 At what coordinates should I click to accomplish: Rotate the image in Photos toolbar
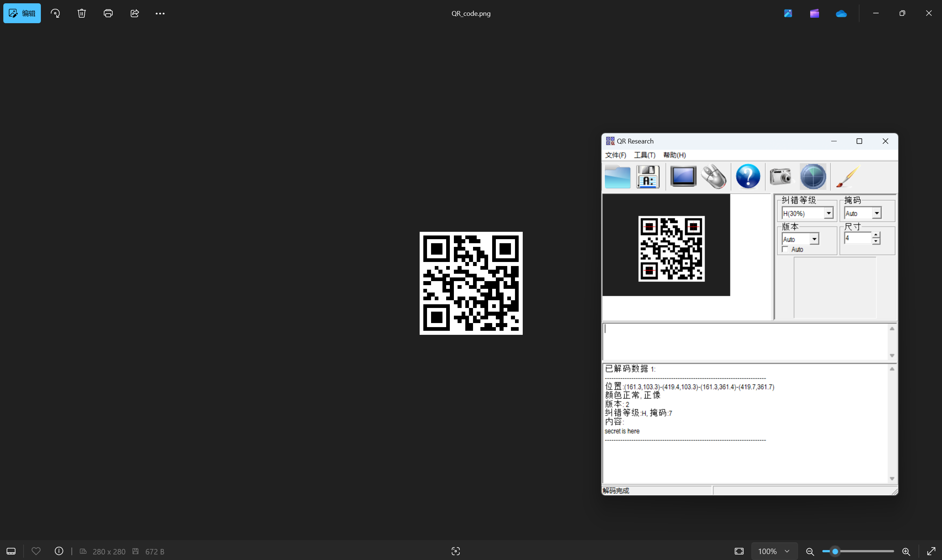(56, 13)
